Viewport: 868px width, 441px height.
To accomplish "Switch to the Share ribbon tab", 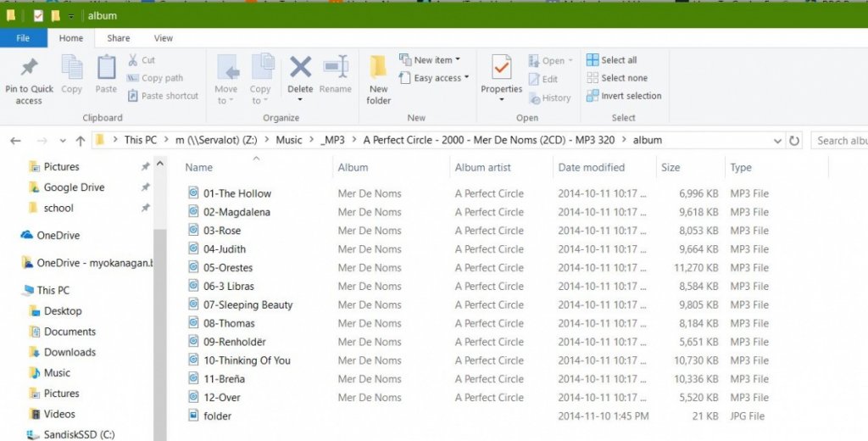I will click(x=119, y=37).
